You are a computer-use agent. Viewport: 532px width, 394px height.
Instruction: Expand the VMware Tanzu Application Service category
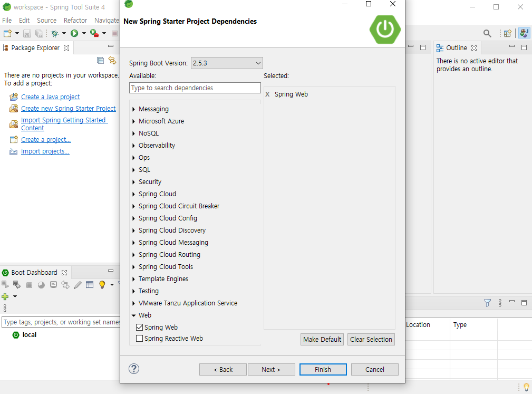click(x=134, y=303)
